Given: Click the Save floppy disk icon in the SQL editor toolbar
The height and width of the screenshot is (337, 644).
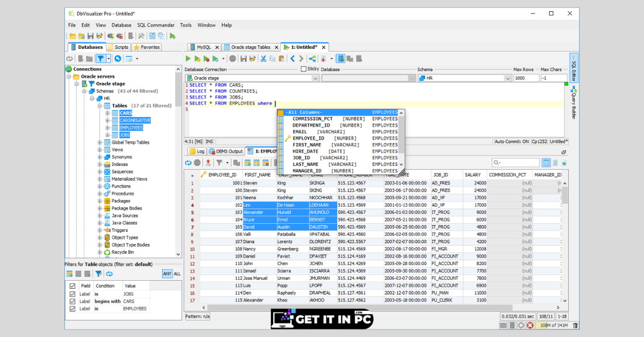Looking at the screenshot, I should [x=244, y=58].
